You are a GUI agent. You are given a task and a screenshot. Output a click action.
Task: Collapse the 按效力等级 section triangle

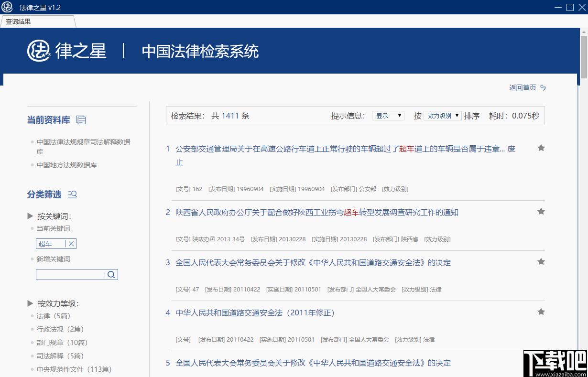click(x=30, y=303)
